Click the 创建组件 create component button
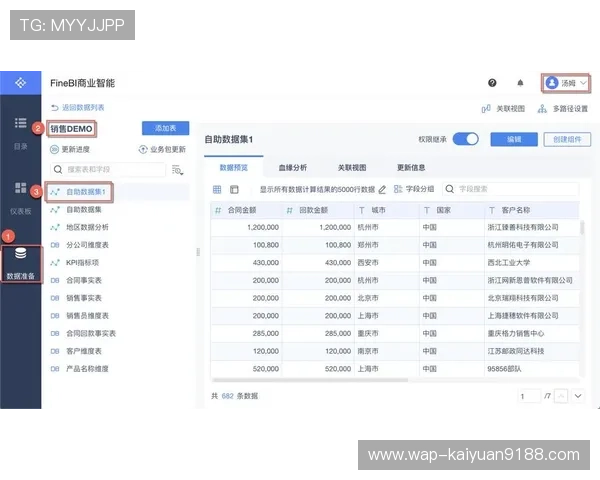 coord(567,139)
